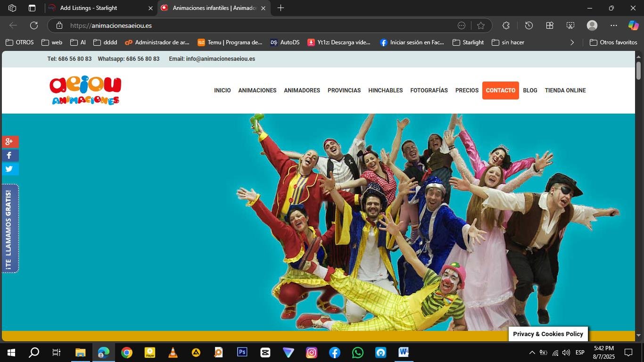Open HINCHABLES menu item

point(386,90)
